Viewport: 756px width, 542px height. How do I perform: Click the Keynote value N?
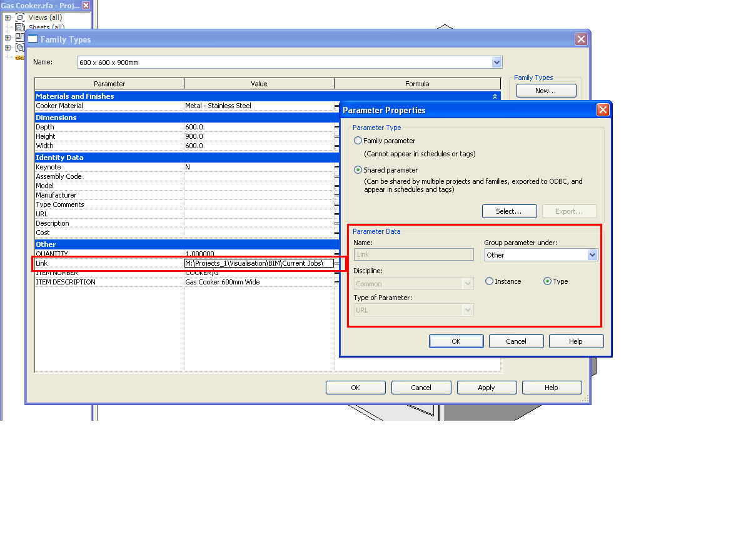click(x=259, y=167)
